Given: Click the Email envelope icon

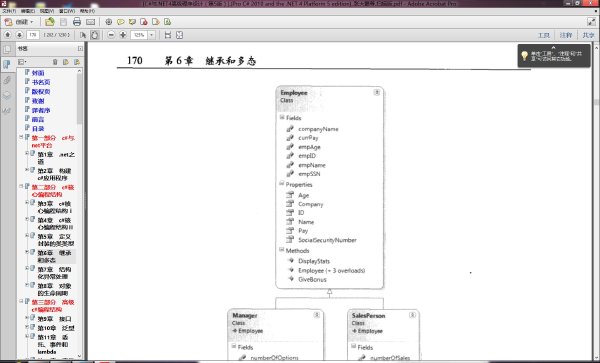Looking at the screenshot, I should [90, 22].
